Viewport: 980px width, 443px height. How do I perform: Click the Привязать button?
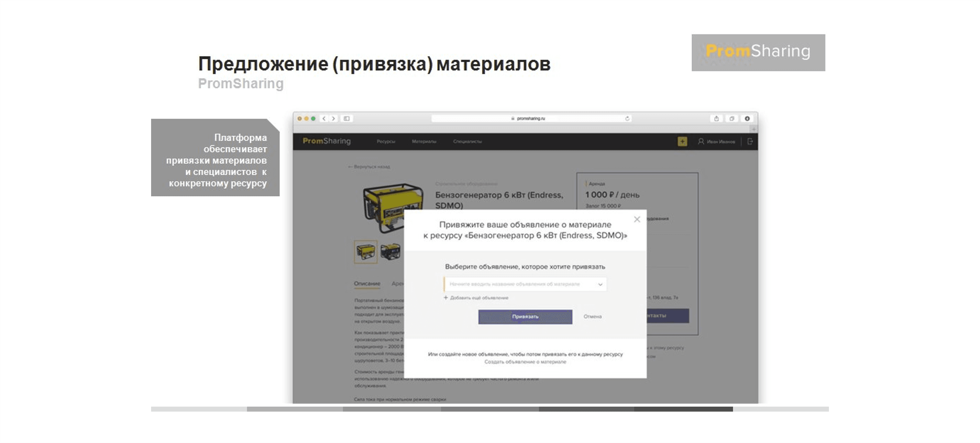tap(525, 317)
